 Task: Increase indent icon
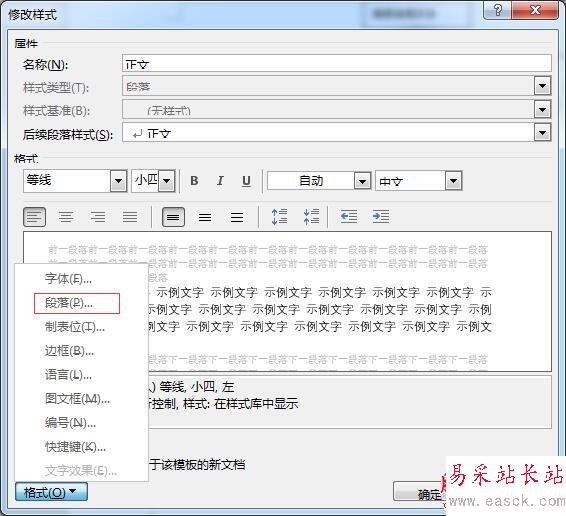(x=380, y=217)
